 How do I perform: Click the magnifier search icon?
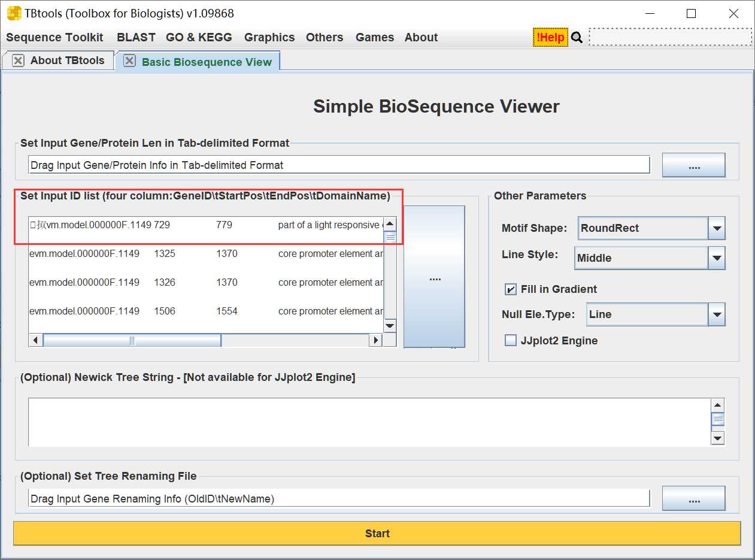coord(577,38)
